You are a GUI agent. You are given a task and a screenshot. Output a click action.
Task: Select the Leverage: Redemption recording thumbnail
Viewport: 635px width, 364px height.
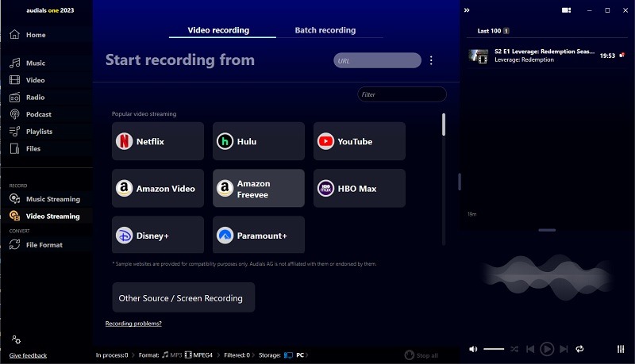click(479, 56)
